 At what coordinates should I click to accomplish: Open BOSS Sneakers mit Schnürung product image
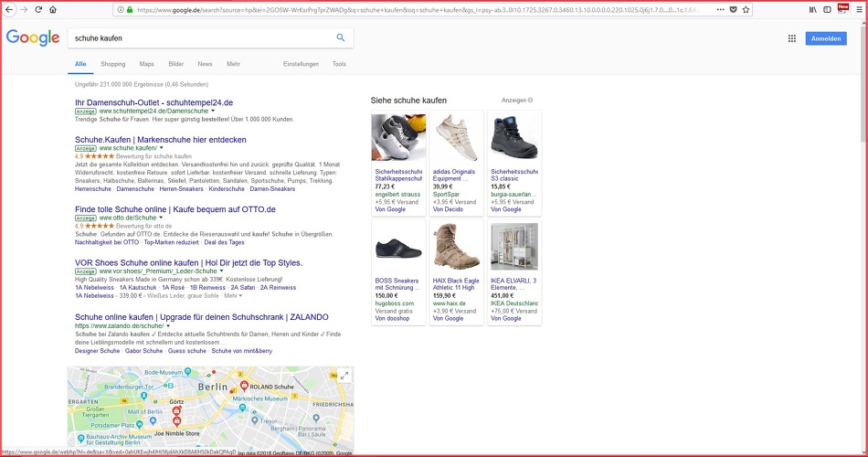click(x=398, y=247)
